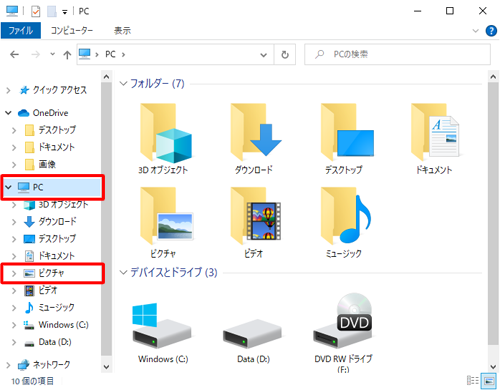500x390 pixels.
Task: Select クイック アクセス in navigation pane
Action: [59, 90]
